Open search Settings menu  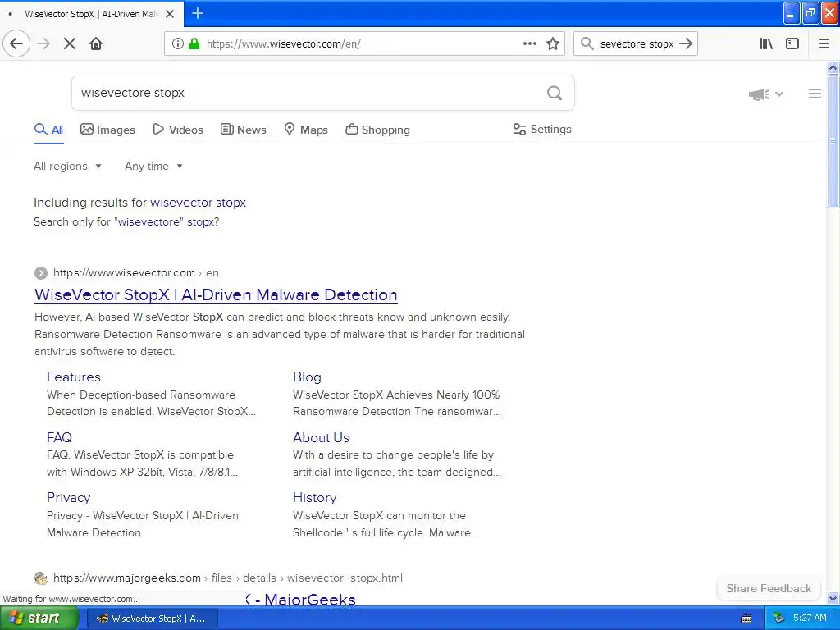point(542,129)
